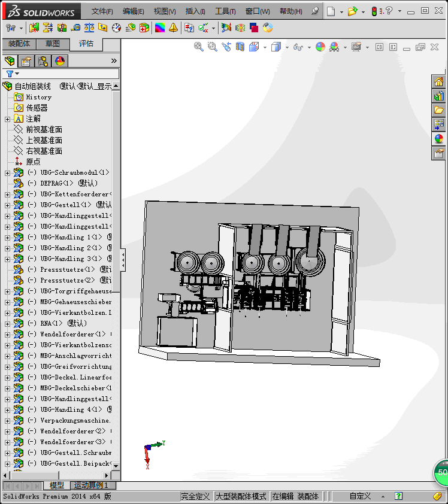Image resolution: width=448 pixels, height=504 pixels.
Task: Click the 自定义 units status bar button
Action: [360, 497]
